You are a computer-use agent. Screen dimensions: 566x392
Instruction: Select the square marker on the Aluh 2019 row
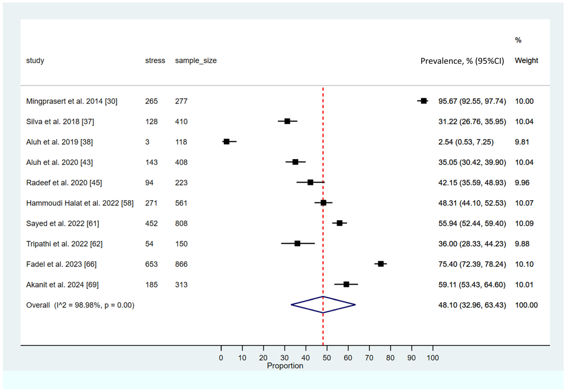(x=226, y=142)
